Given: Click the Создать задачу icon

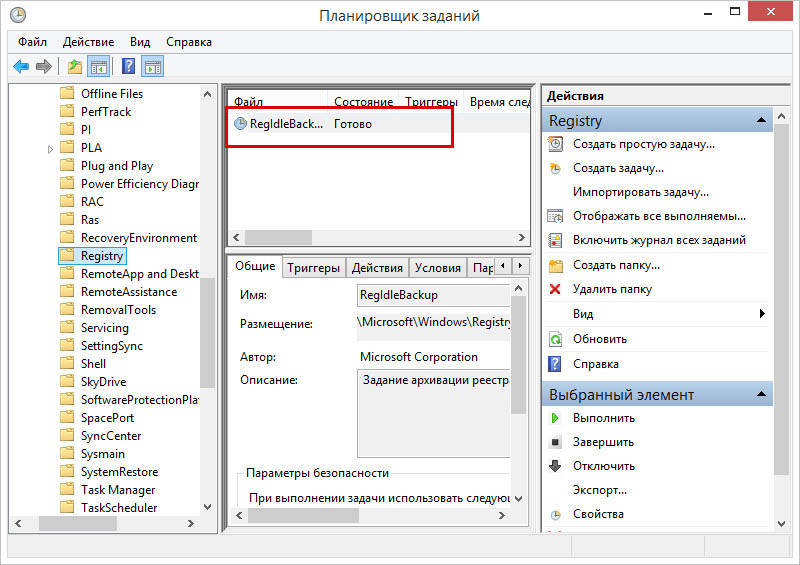Looking at the screenshot, I should point(555,168).
